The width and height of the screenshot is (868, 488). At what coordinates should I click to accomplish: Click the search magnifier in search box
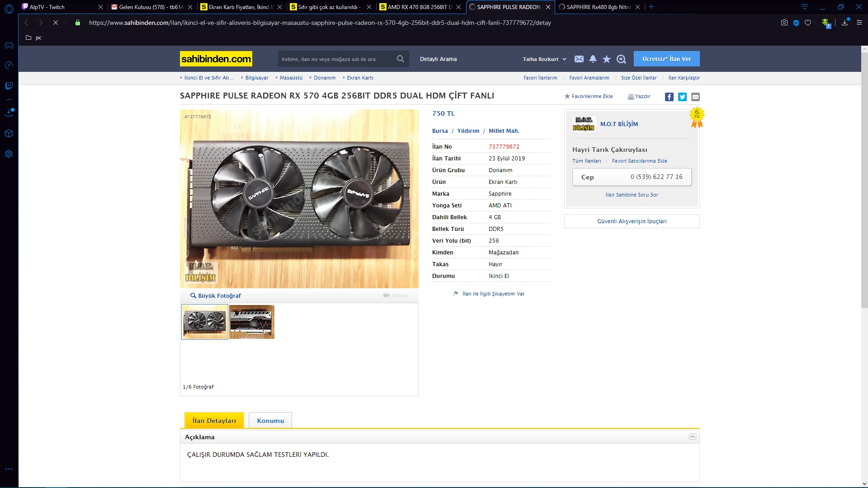[x=400, y=59]
